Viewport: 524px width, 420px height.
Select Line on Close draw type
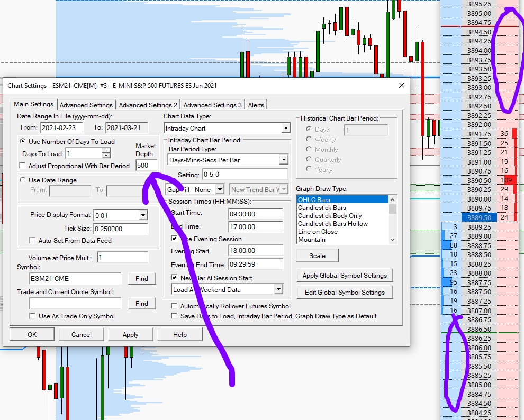point(342,232)
